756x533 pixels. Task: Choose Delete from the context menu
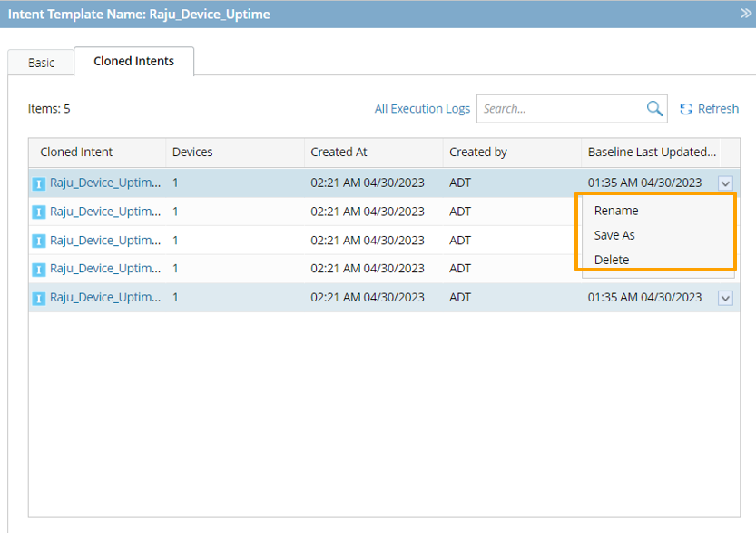(612, 260)
